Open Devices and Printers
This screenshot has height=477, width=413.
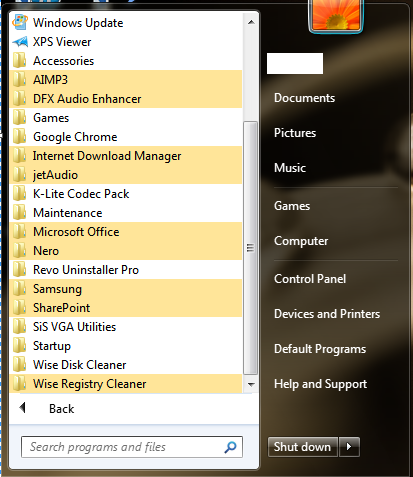tap(327, 314)
